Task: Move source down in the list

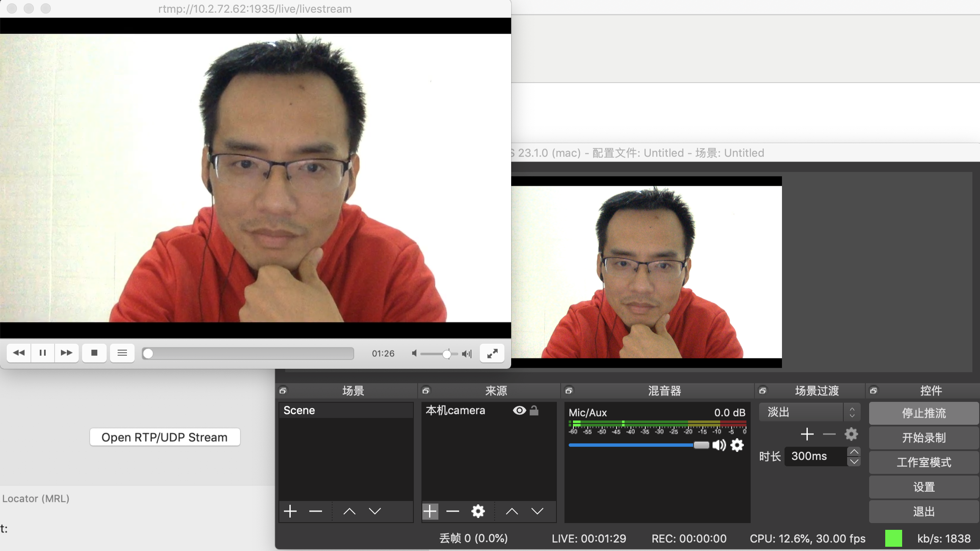Action: click(537, 511)
